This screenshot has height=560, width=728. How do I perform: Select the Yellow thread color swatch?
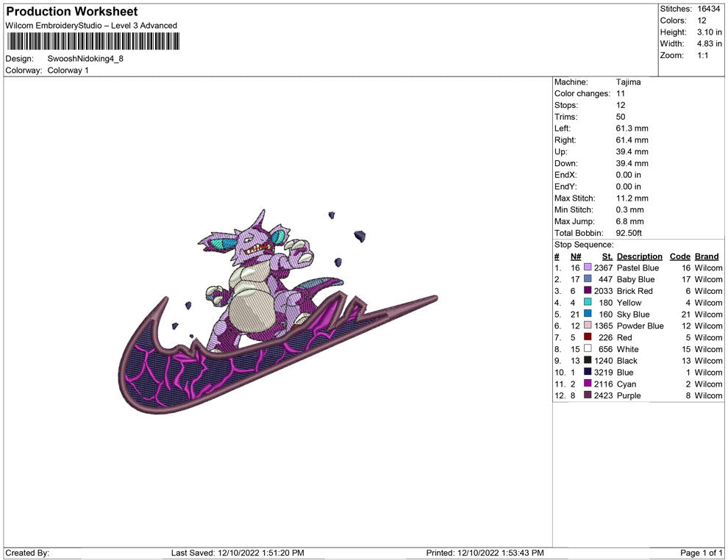click(588, 302)
